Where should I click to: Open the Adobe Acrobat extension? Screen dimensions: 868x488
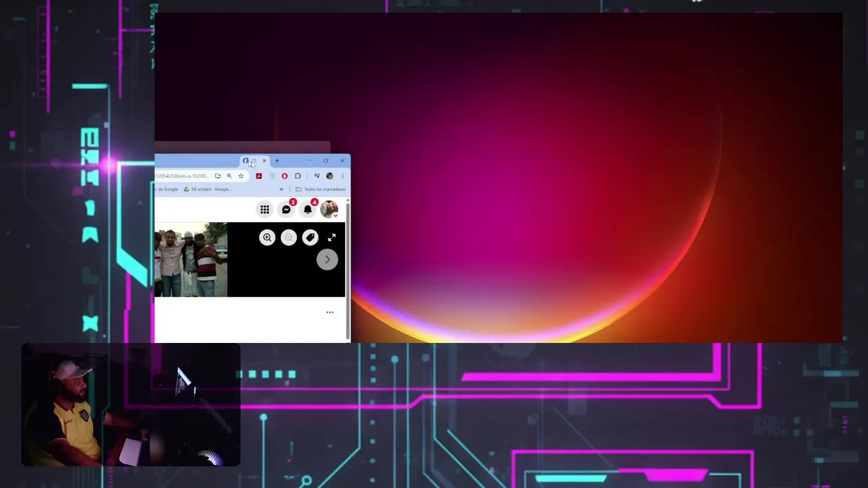coord(258,176)
